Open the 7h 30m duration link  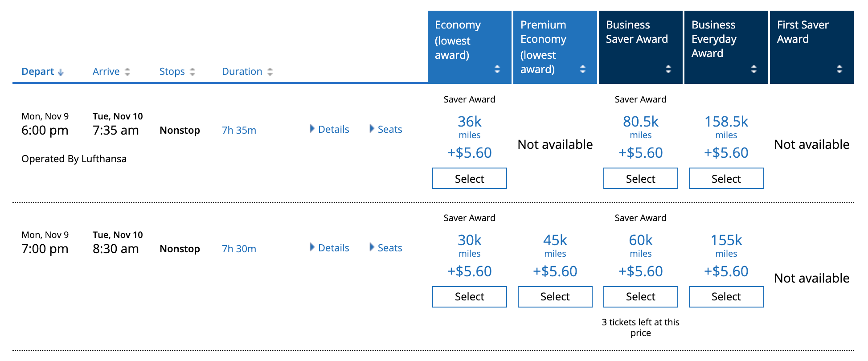(238, 249)
